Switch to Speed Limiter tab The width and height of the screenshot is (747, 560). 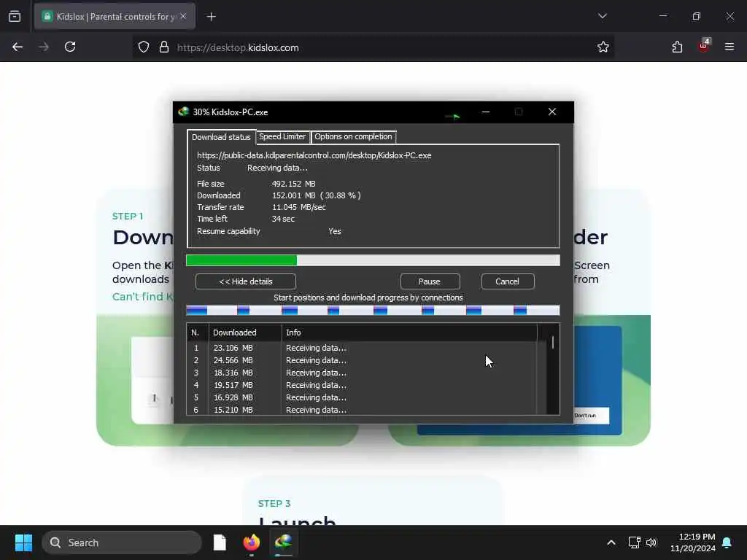coord(282,136)
